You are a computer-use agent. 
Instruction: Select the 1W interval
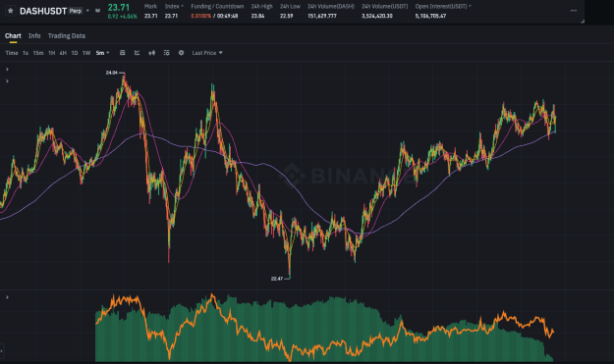coord(86,53)
